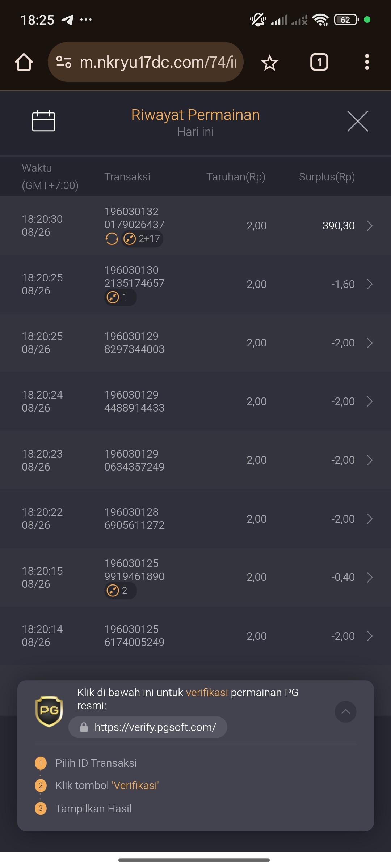Close the Riwayat Permainan panel
The width and height of the screenshot is (391, 868).
(357, 121)
